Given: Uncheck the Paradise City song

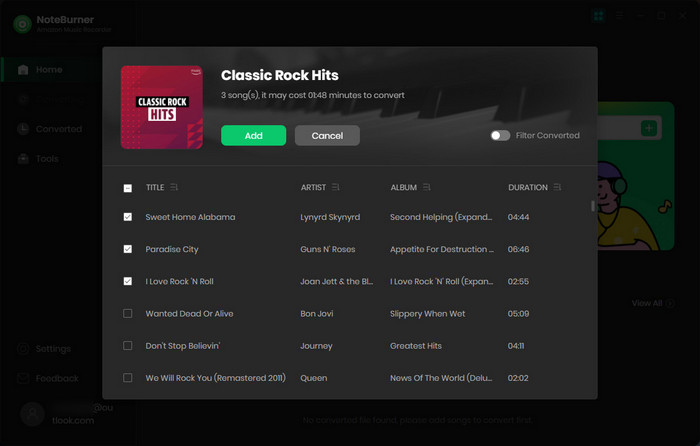Looking at the screenshot, I should [x=128, y=249].
